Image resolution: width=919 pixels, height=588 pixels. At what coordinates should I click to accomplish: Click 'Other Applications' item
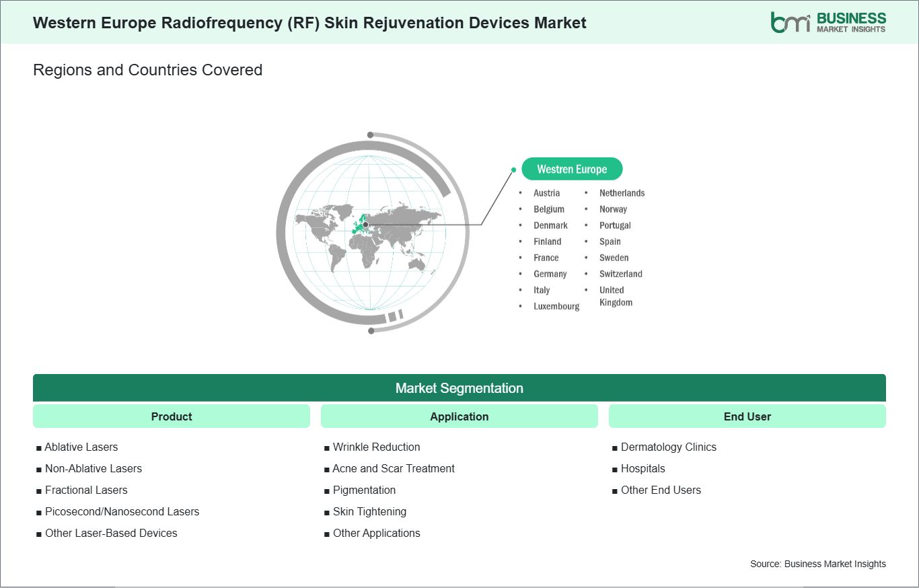(x=376, y=533)
